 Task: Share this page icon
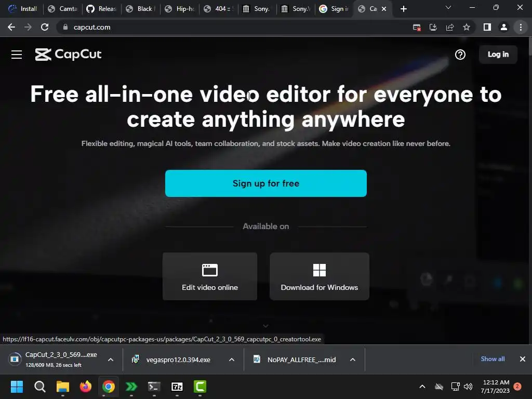(x=450, y=28)
